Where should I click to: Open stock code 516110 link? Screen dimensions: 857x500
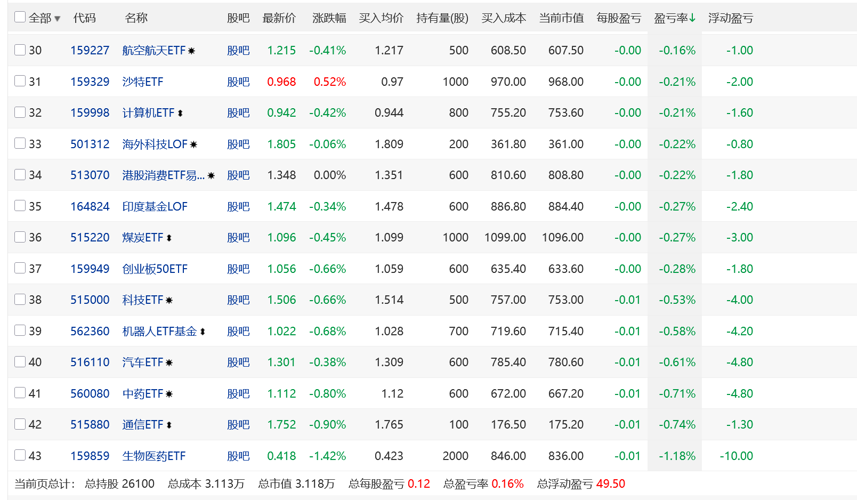coord(90,362)
